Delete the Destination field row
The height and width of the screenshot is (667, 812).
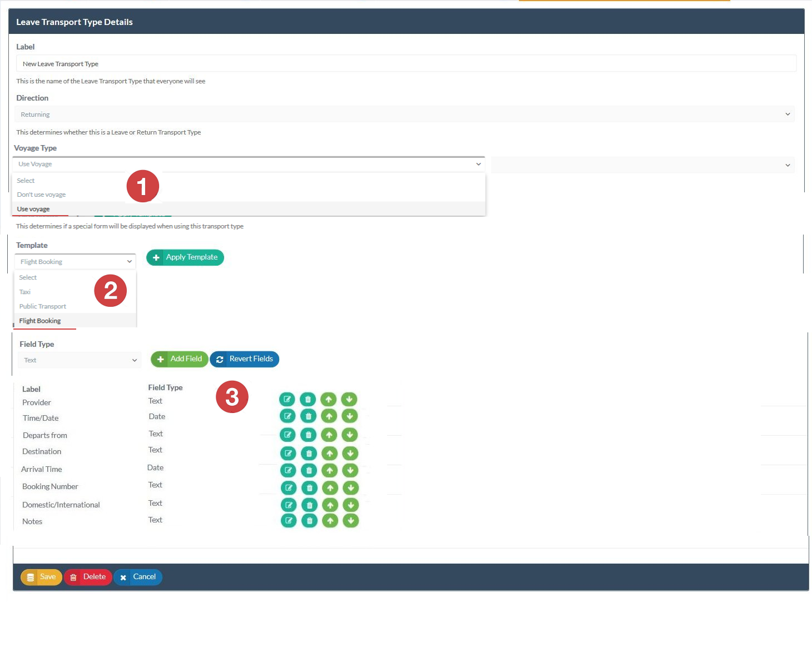click(x=309, y=454)
